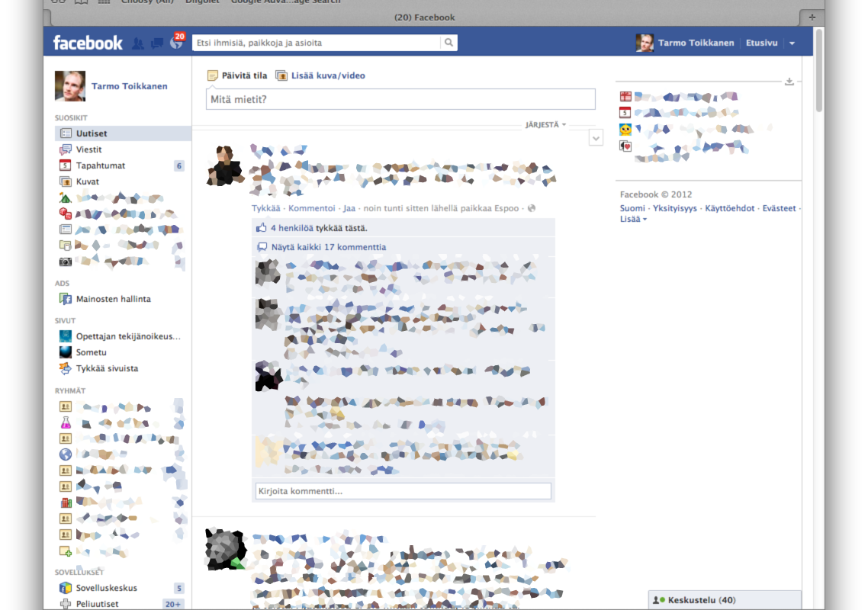The width and height of the screenshot is (868, 610).
Task: Expand the Lisää footer dropdown
Action: 633,219
